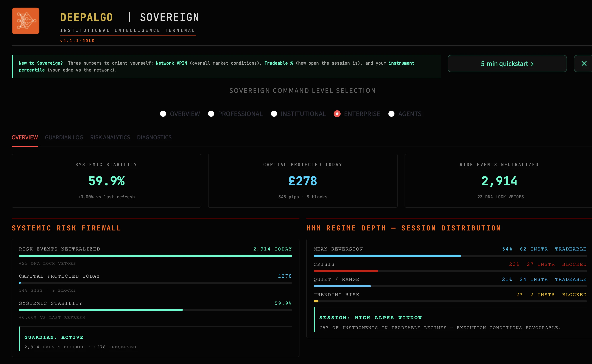Click the Quiet / Range TRADEABLE status
Screen dimensions: 592x364
tap(571, 280)
